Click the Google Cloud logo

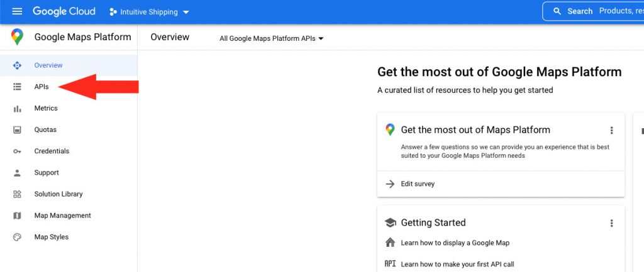click(64, 11)
